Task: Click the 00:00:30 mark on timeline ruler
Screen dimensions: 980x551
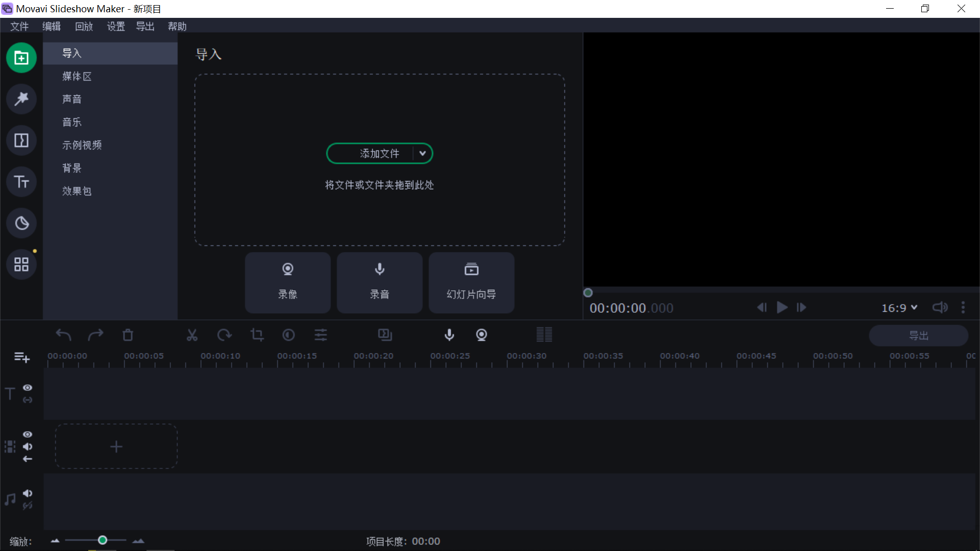Action: [x=526, y=356]
